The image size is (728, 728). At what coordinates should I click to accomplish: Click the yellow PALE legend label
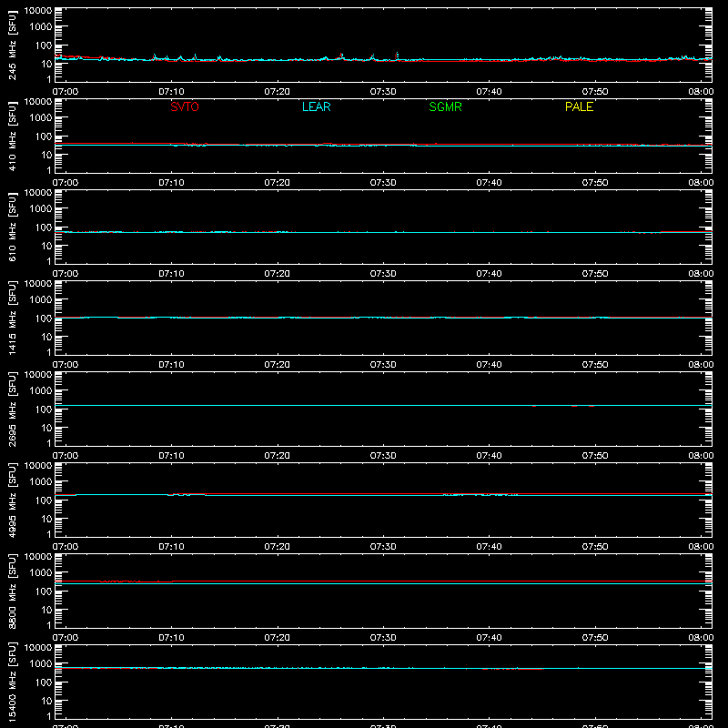(579, 106)
